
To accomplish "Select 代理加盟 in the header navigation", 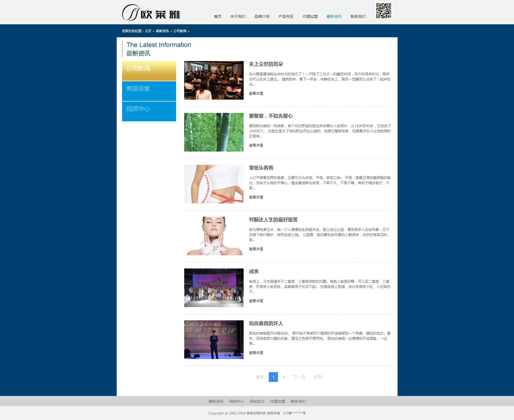I will [x=310, y=16].
